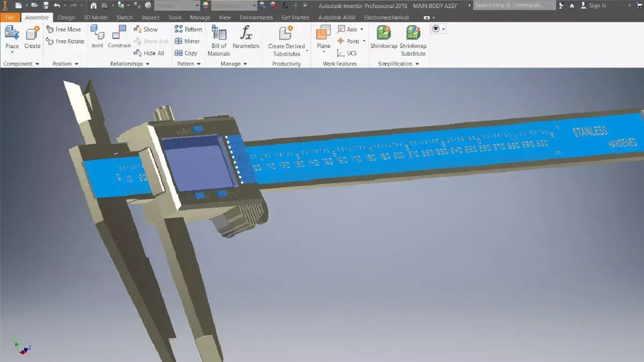Switch to the Electromechanical tab
The image size is (644, 362).
(x=386, y=17)
